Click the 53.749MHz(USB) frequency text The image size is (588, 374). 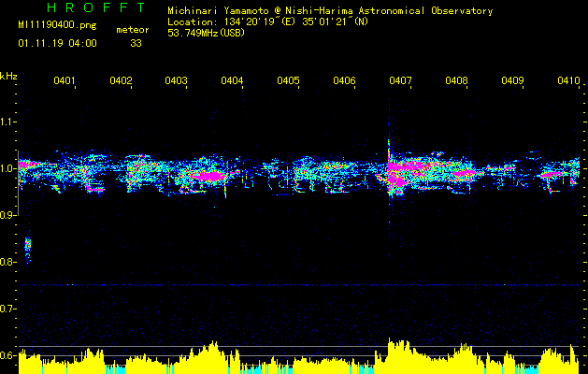click(207, 33)
